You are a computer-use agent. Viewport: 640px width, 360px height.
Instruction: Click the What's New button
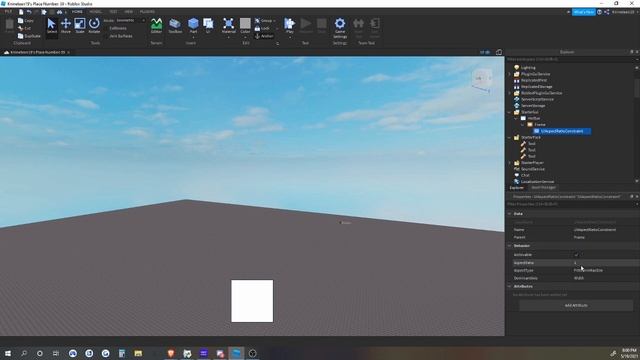[x=583, y=12]
